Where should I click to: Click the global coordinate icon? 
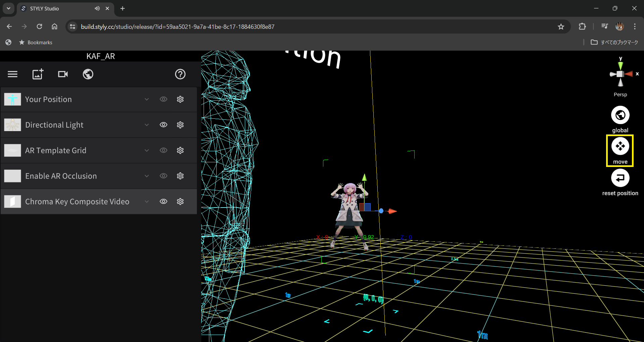click(x=620, y=115)
